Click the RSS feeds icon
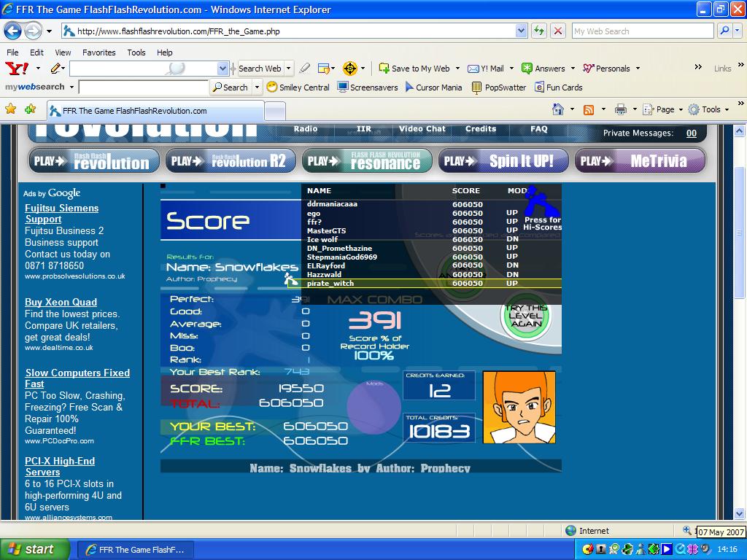The height and width of the screenshot is (560, 747). [x=589, y=110]
